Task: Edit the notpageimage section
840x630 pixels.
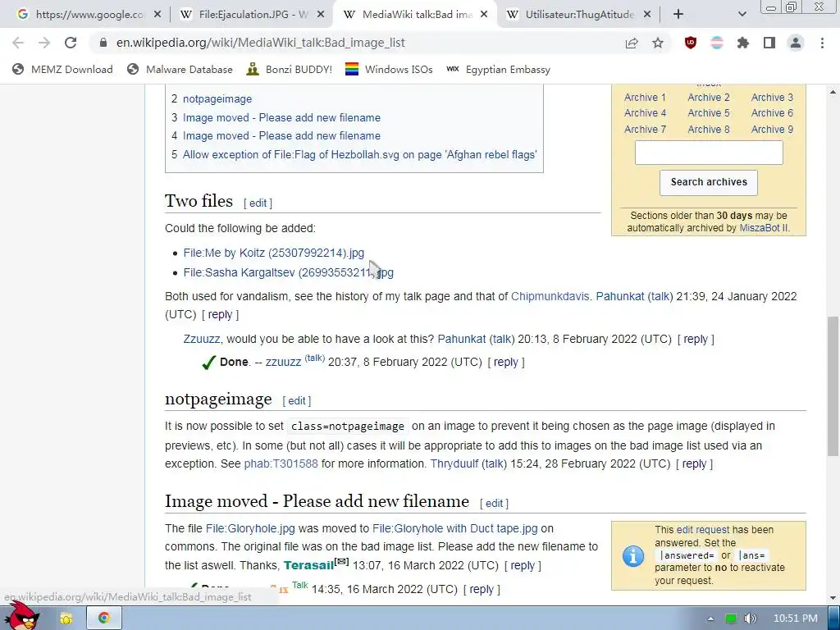Action: [x=297, y=400]
